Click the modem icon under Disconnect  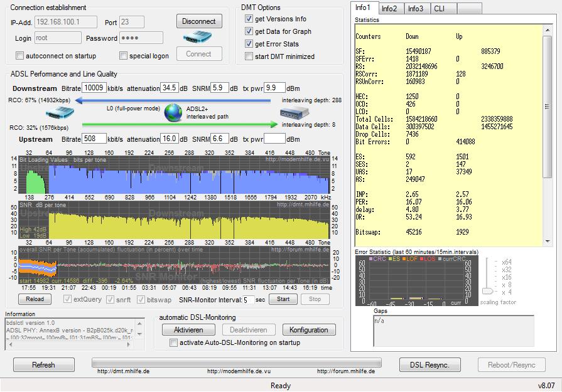197,37
